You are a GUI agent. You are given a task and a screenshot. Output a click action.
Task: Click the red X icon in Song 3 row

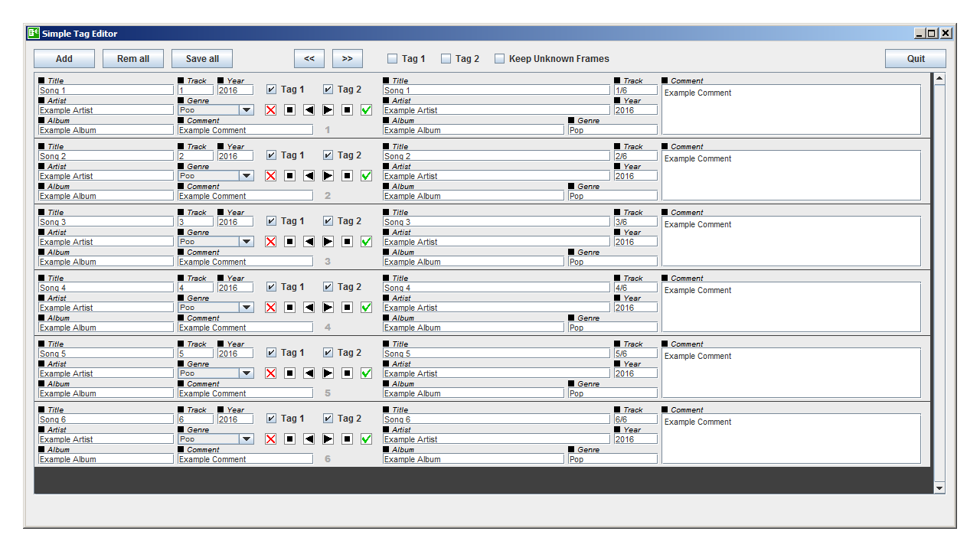[270, 242]
